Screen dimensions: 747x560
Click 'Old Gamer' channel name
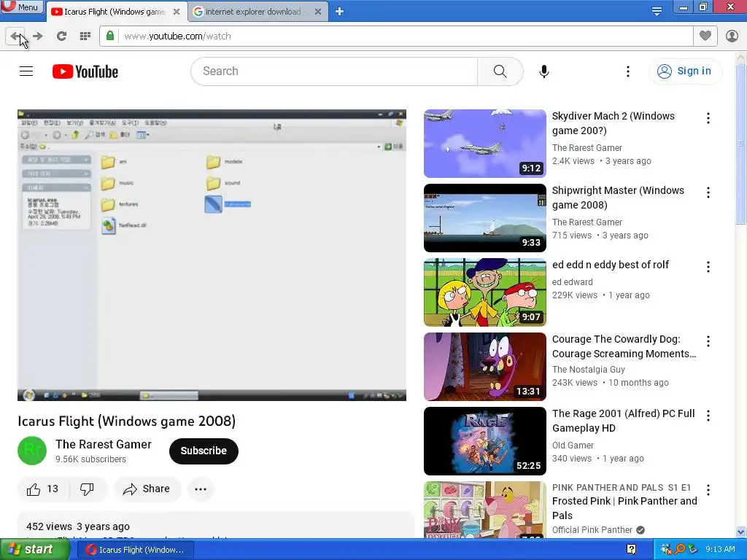(x=573, y=446)
